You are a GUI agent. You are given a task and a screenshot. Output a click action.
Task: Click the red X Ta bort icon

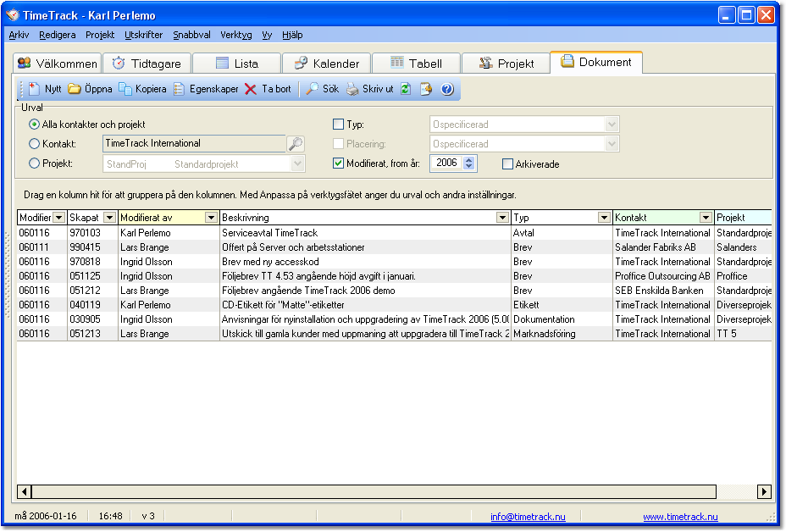(x=251, y=89)
